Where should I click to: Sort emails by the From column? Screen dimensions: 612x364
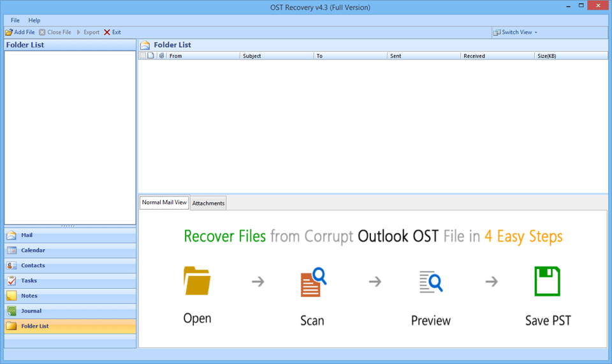tap(203, 56)
